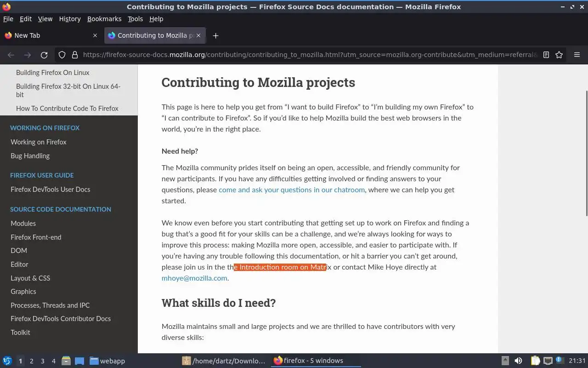Screen dimensions: 588x368
Task: Open the Bookmarks menu
Action: (104, 19)
